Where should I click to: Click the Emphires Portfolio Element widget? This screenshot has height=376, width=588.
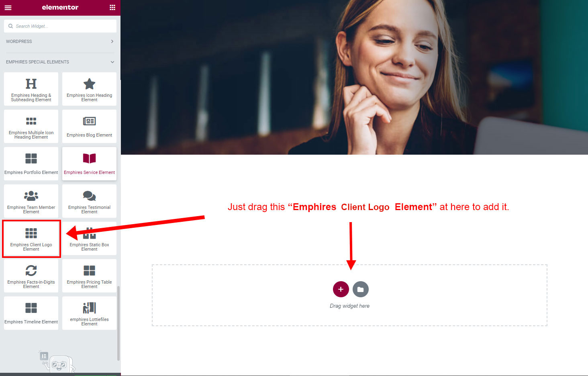(31, 164)
